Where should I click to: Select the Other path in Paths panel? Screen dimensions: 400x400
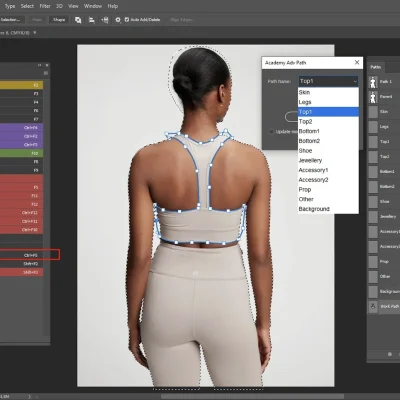pyautogui.click(x=384, y=276)
